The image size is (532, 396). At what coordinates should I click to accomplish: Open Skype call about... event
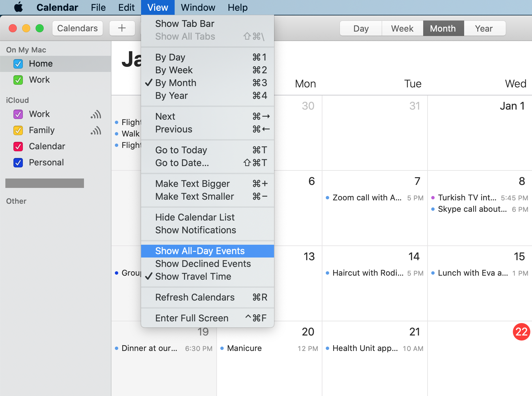(480, 209)
